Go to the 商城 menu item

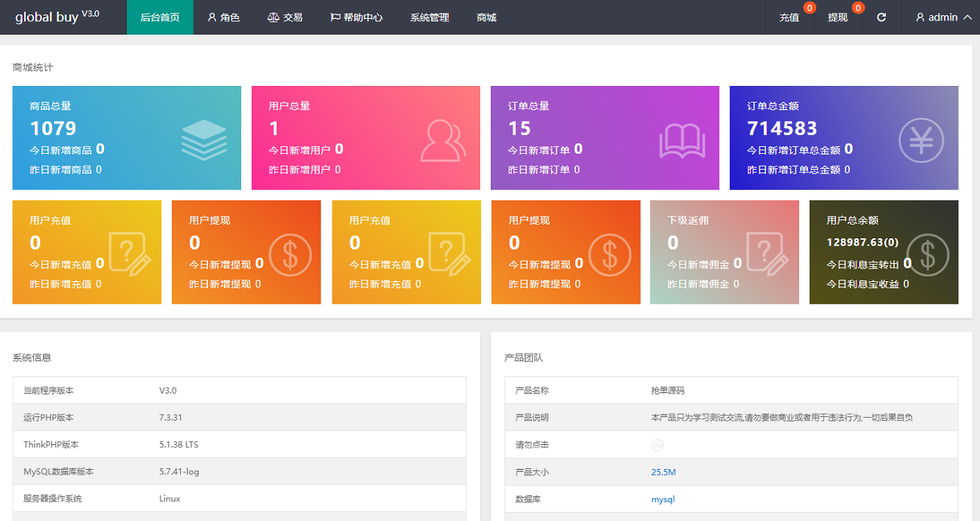(x=487, y=17)
